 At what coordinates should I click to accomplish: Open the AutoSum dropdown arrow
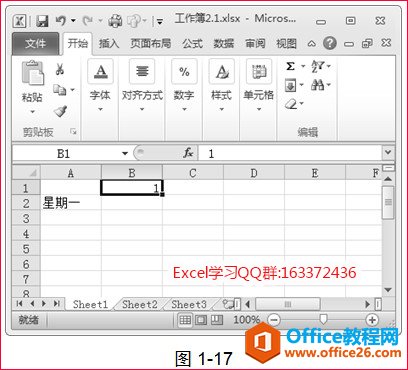[303, 66]
